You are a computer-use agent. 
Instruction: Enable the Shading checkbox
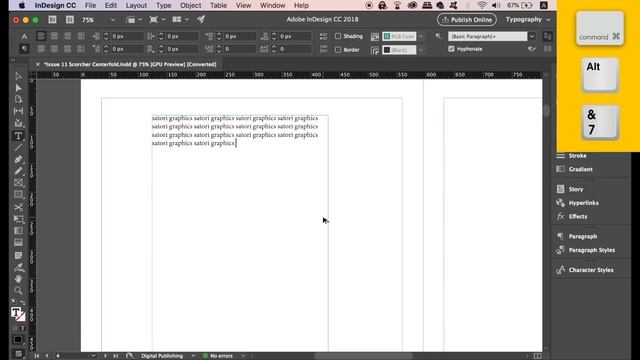point(338,36)
